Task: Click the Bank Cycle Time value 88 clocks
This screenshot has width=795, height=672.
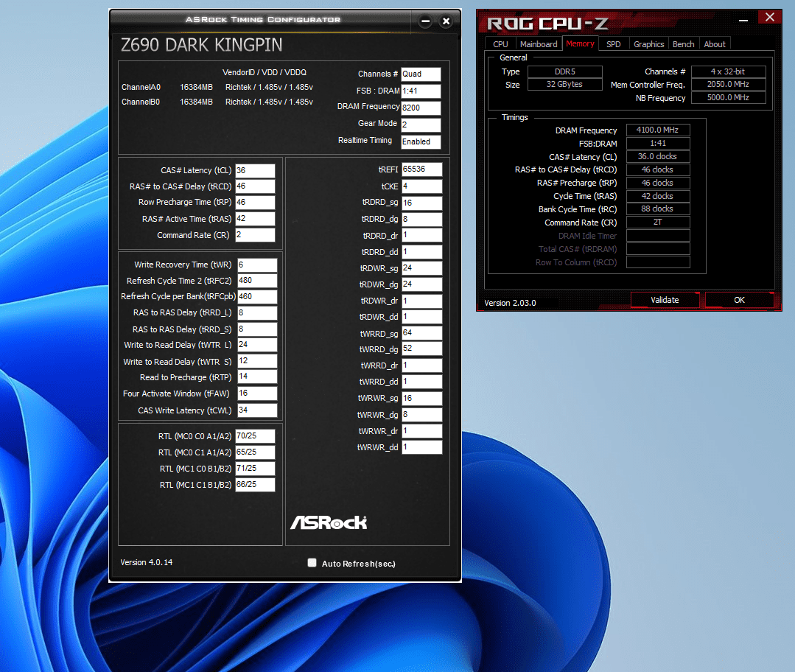Action: point(658,209)
